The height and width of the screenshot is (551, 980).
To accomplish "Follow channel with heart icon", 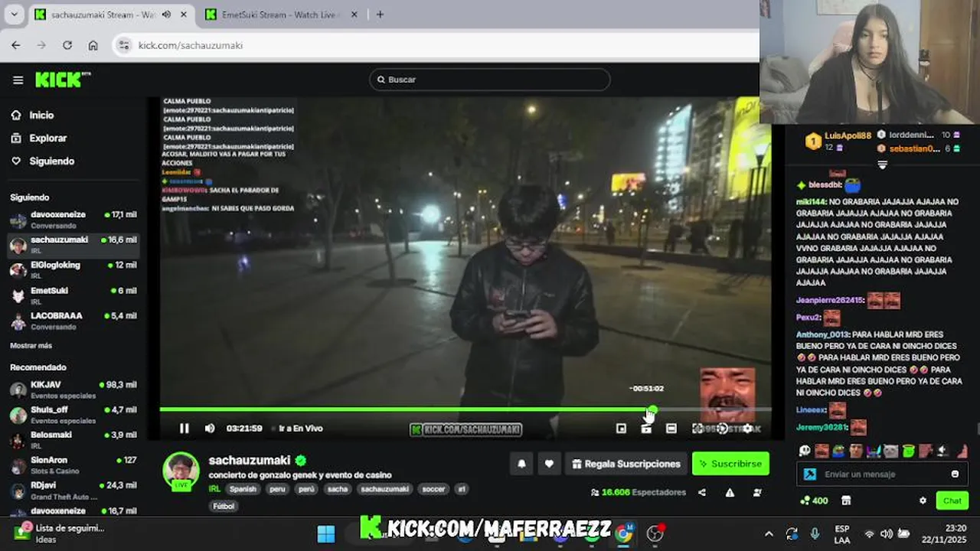I will [x=549, y=464].
